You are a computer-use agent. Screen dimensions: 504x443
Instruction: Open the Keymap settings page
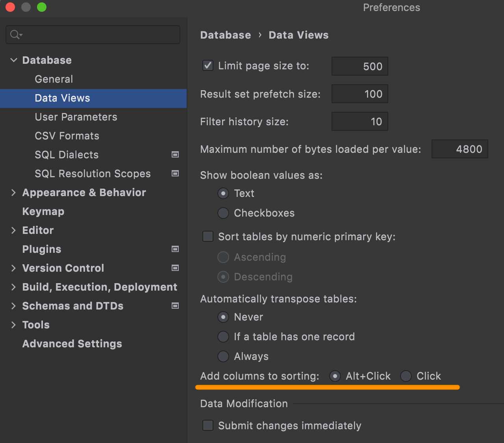tap(43, 211)
